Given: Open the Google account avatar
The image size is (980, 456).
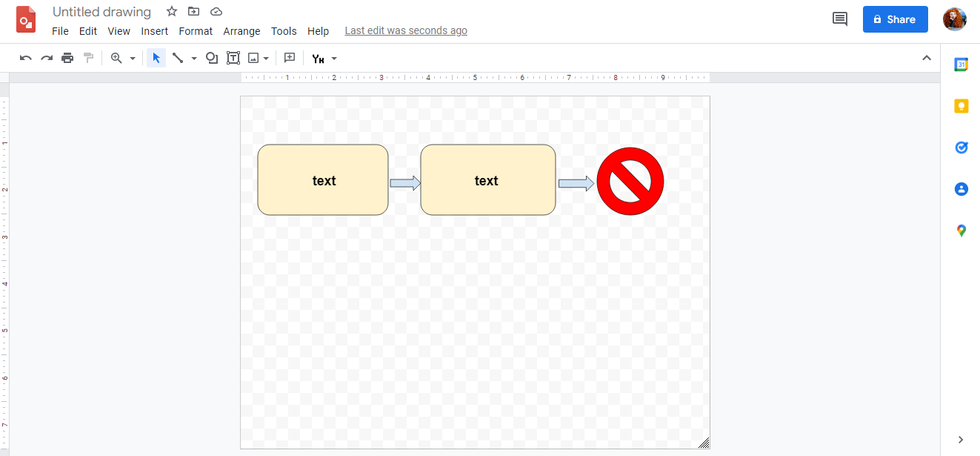Looking at the screenshot, I should pos(954,19).
